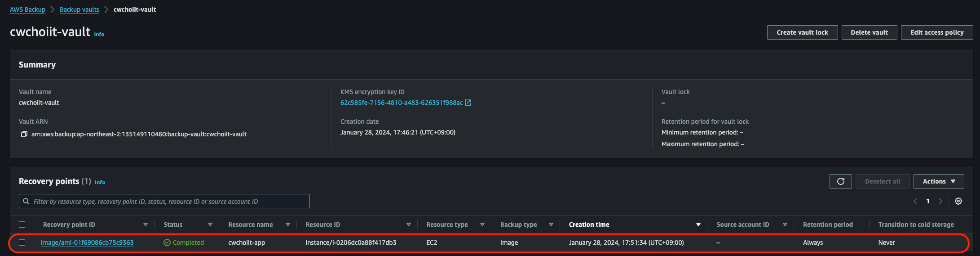Click the Completed status check icon
Screen dimensions: 980x256
(167, 243)
